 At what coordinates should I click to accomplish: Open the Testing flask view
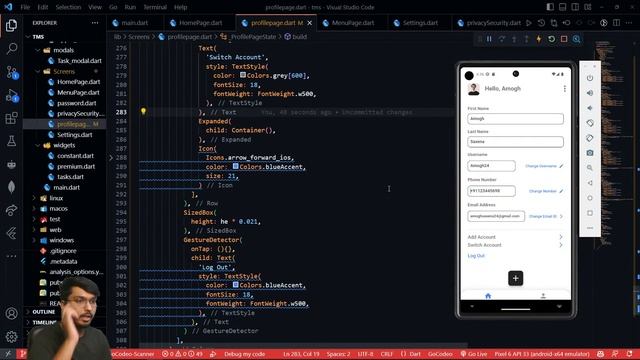[11, 141]
